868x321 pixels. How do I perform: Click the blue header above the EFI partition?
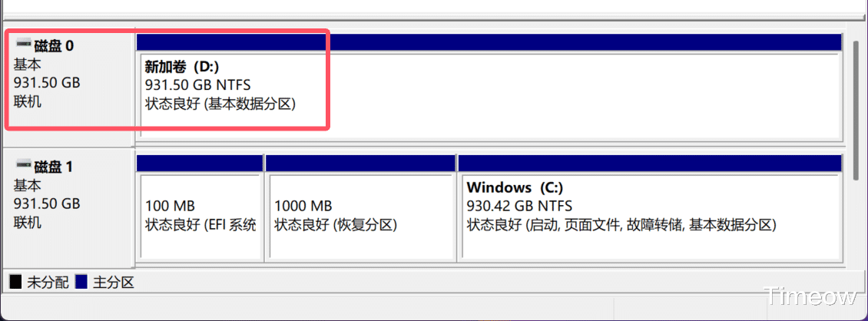click(200, 163)
